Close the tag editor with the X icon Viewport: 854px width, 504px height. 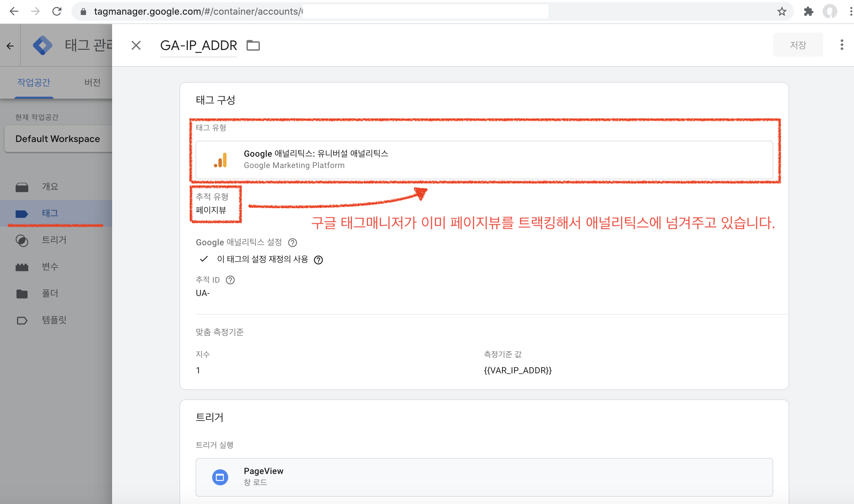[136, 45]
